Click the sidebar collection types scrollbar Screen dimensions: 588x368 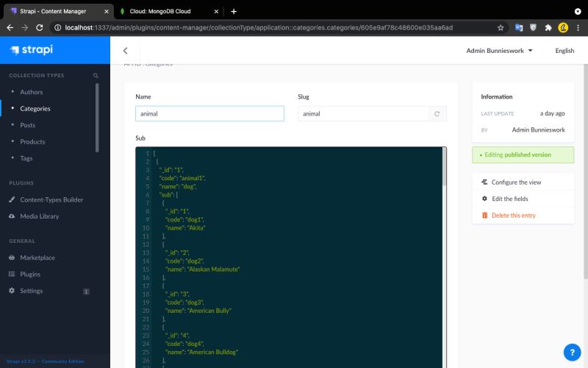tap(97, 118)
